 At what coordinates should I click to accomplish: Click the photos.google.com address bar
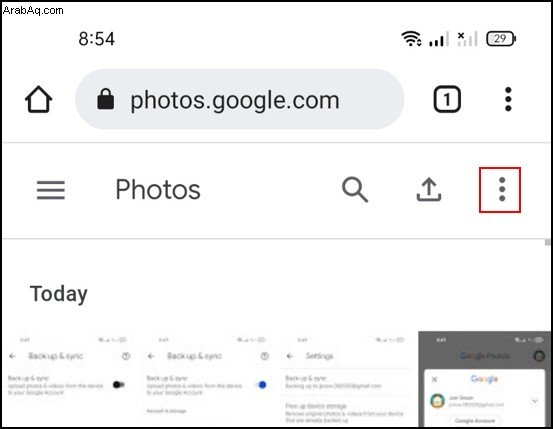point(239,99)
